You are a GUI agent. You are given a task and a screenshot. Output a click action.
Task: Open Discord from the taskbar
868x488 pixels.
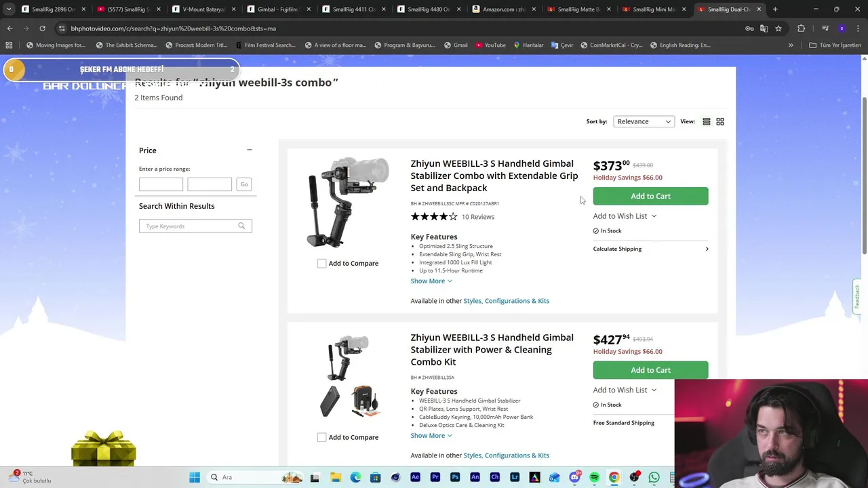click(x=574, y=477)
